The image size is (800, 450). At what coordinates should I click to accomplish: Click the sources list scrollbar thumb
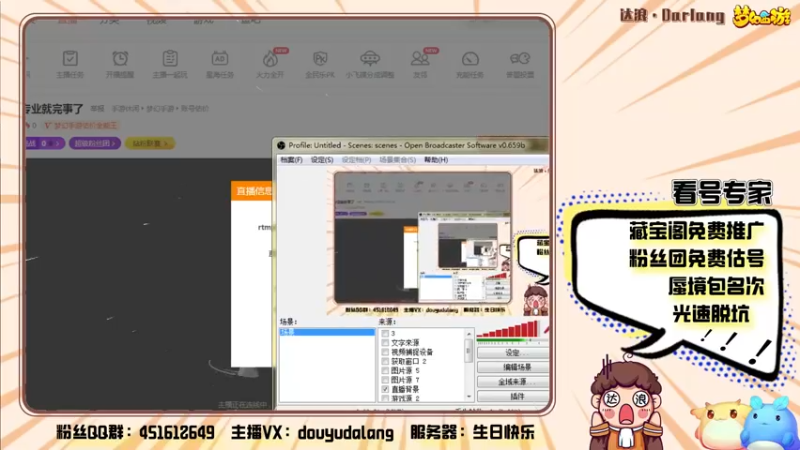[x=469, y=351]
